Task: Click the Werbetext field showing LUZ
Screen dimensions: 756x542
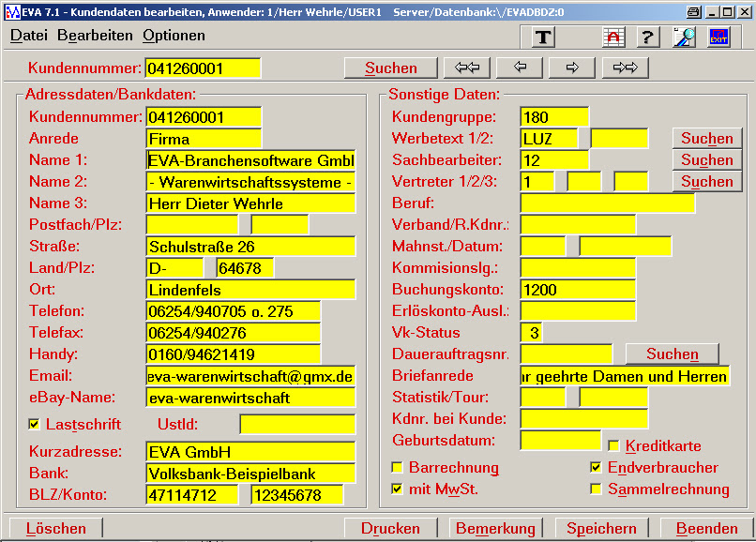Action: [549, 139]
